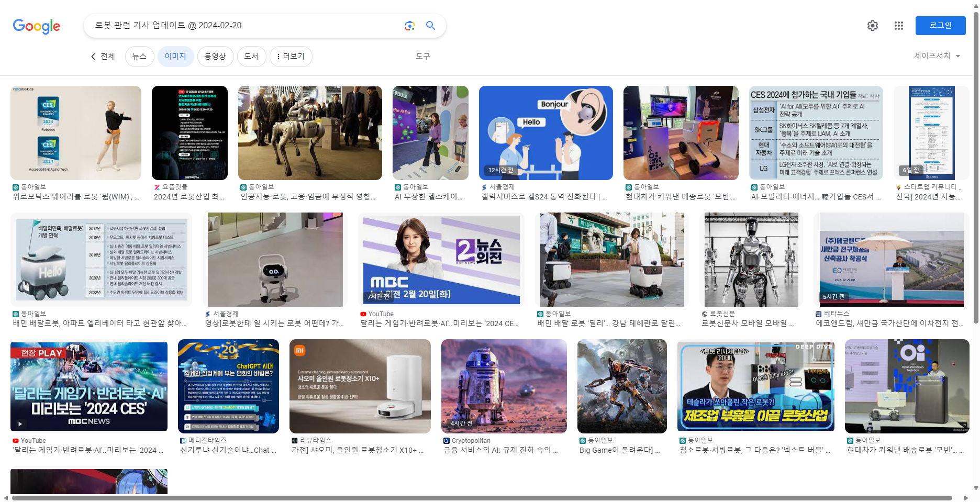This screenshot has width=980, height=502.
Task: Open link 영상]로봇한테 일 시키는 로봇 어떤데?
Action: point(274,323)
